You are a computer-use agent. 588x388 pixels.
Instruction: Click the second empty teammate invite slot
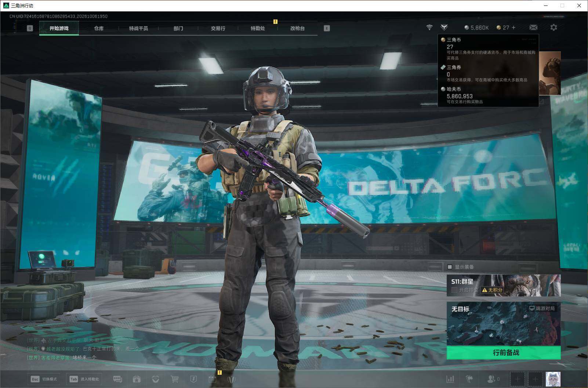point(535,379)
